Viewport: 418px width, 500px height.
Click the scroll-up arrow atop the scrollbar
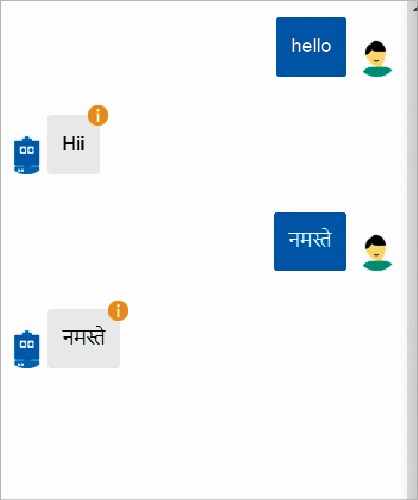414,9
